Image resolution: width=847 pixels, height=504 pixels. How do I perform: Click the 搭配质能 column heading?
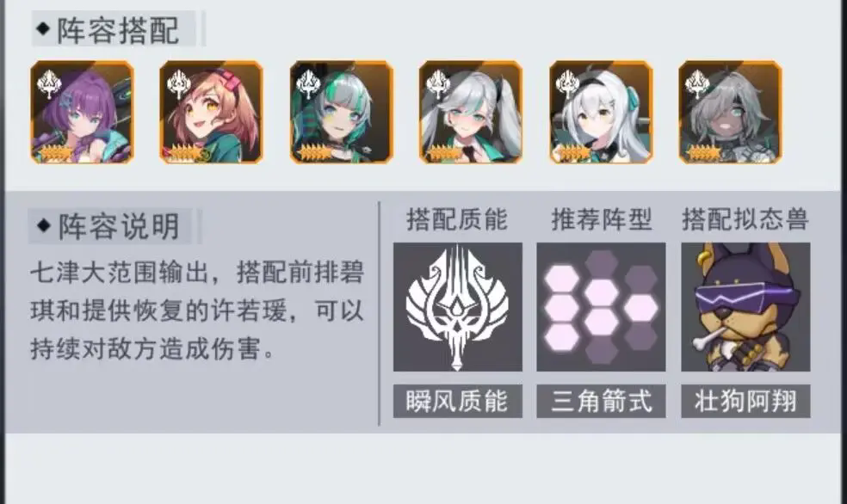pos(457,219)
